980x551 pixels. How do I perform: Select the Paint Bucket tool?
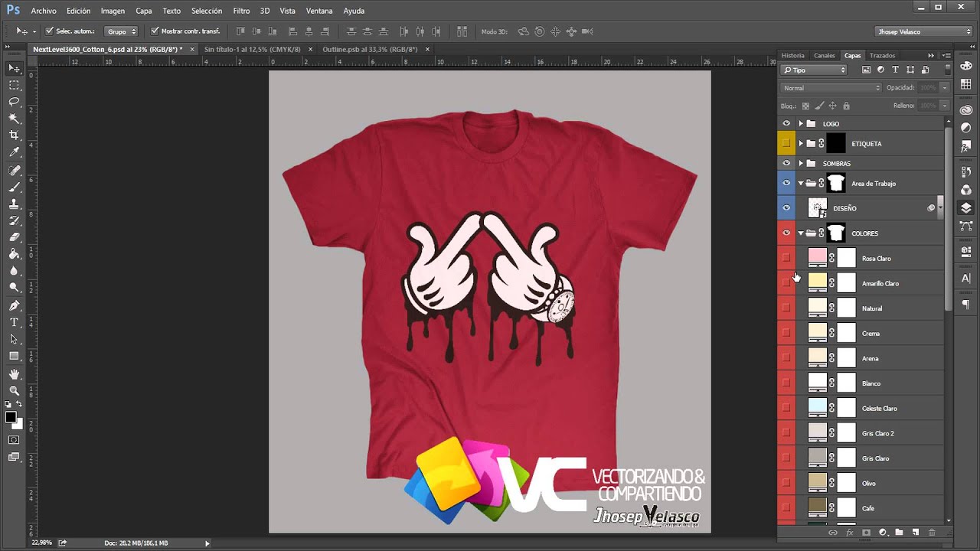pyautogui.click(x=14, y=254)
